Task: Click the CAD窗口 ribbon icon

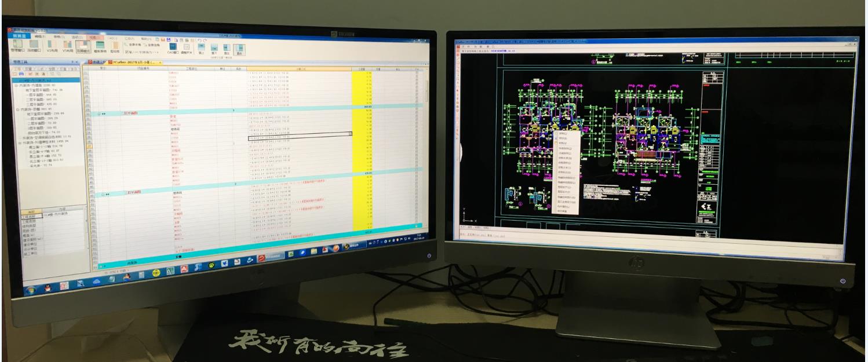Action: pos(173,49)
